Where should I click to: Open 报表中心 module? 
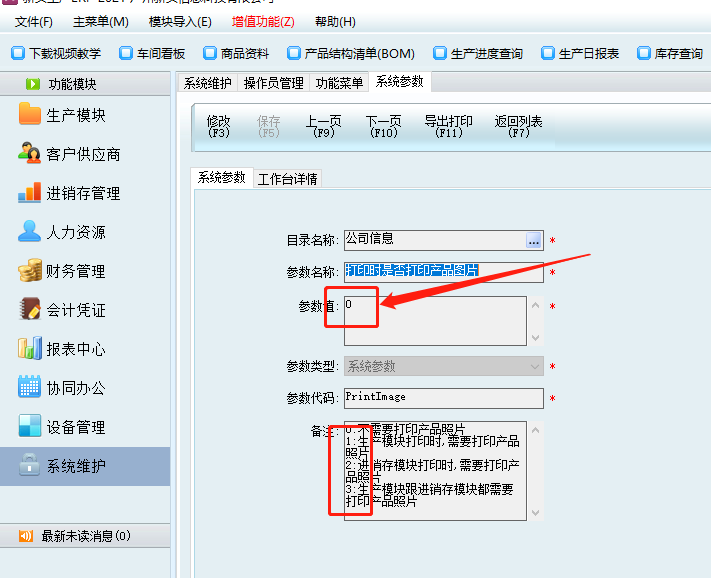(75, 349)
